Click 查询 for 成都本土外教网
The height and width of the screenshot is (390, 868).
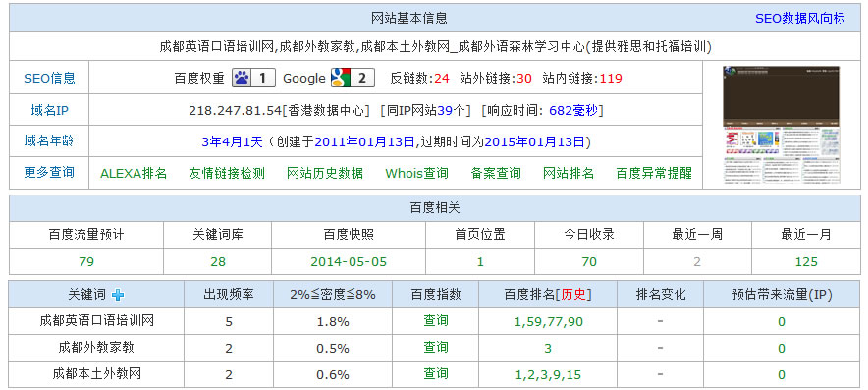click(x=436, y=374)
